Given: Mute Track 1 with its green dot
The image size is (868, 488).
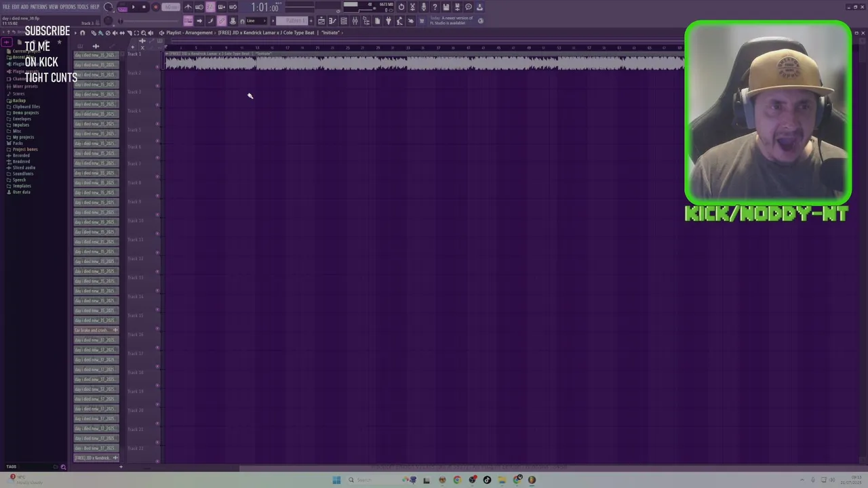Looking at the screenshot, I should (x=157, y=67).
